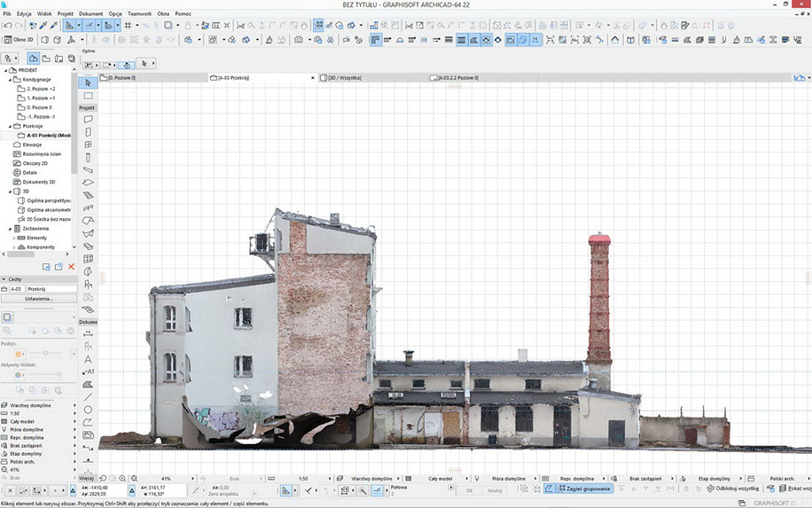Image resolution: width=812 pixels, height=508 pixels.
Task: Expand the Elementy tree node
Action: 13,238
